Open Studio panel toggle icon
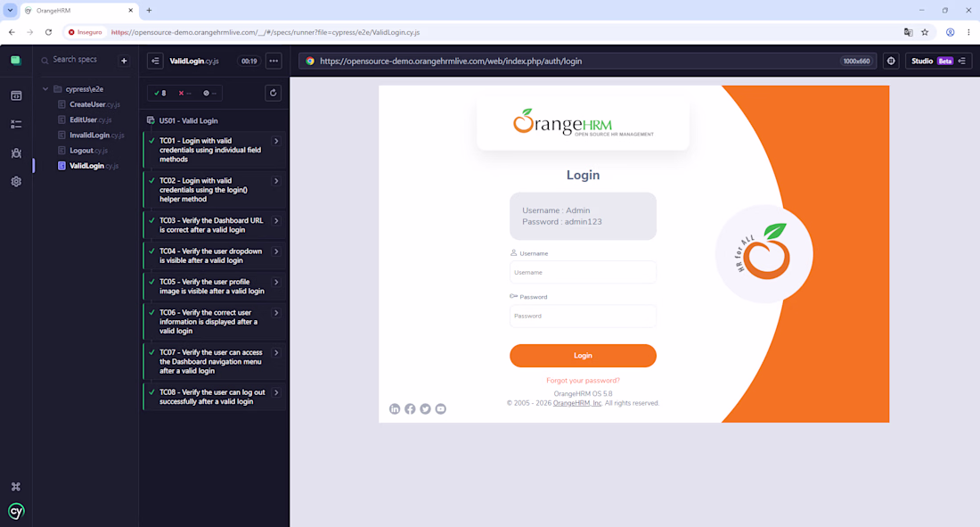Viewport: 980px width, 527px height. (962, 61)
